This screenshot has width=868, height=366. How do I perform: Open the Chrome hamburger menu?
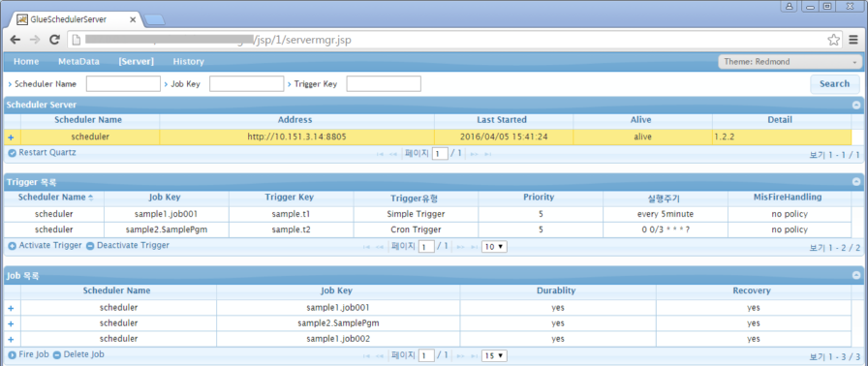[x=853, y=40]
